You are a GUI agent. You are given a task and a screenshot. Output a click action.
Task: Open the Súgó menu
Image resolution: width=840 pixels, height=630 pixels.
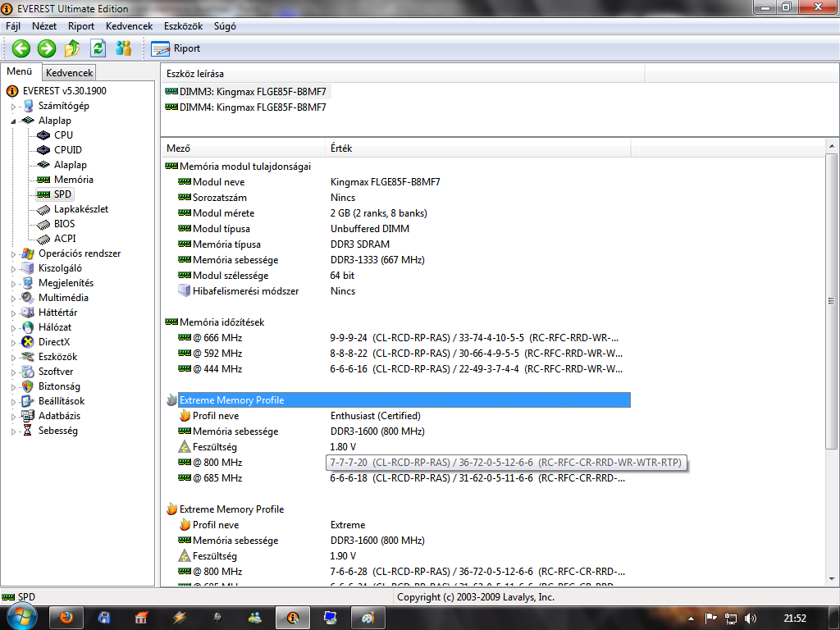pos(225,26)
